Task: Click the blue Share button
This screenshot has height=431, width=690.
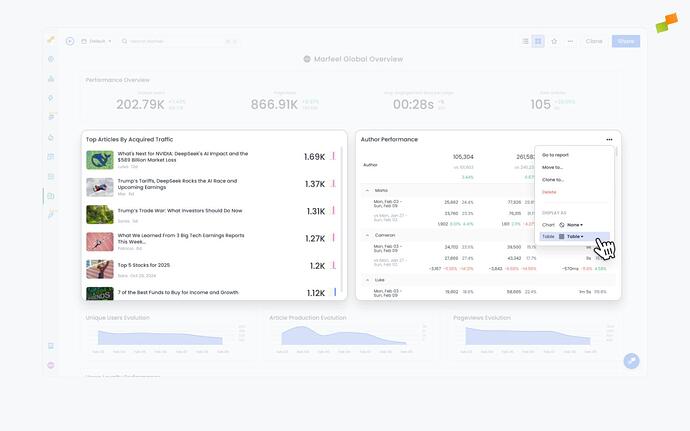Action: point(626,41)
